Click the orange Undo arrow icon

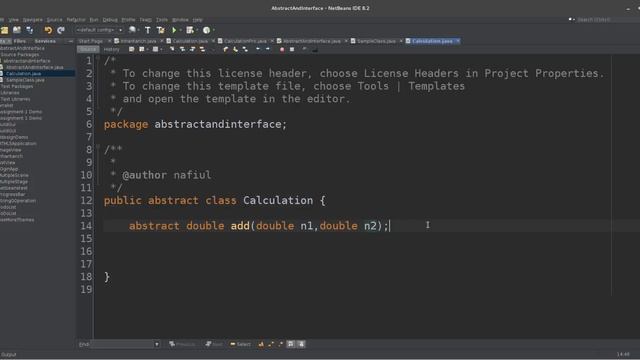48,30
